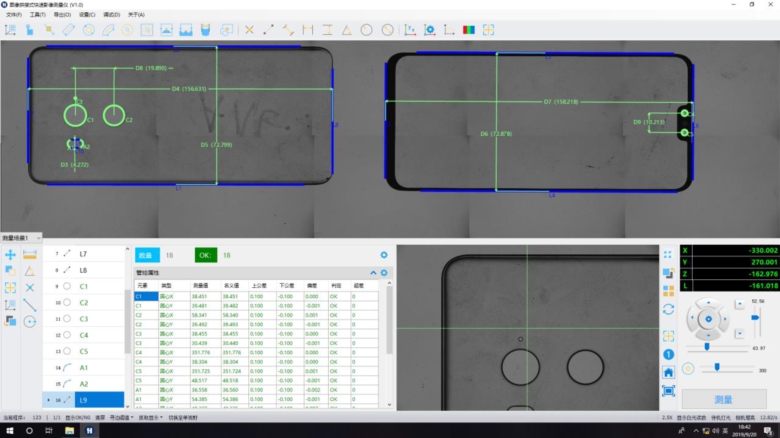
Task: Click the yellow-orange ruler icon in the left panel
Action: pos(30,255)
